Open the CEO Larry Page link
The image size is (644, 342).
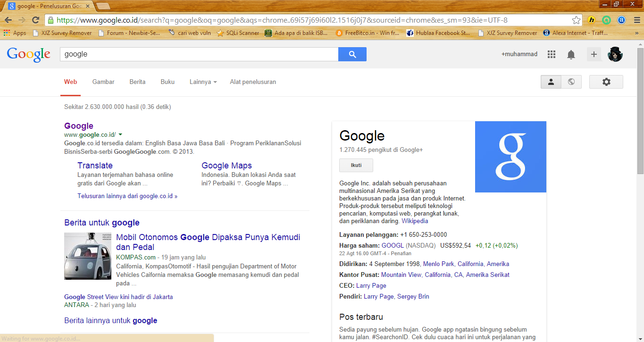[x=371, y=285]
